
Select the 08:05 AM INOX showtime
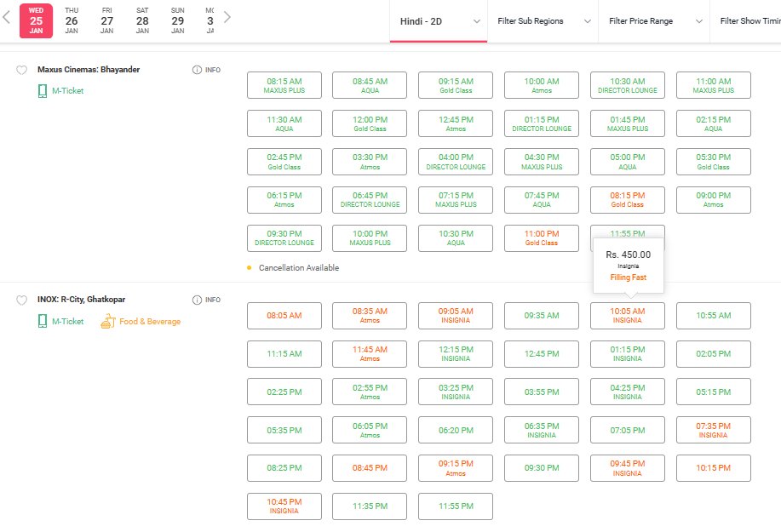click(284, 316)
